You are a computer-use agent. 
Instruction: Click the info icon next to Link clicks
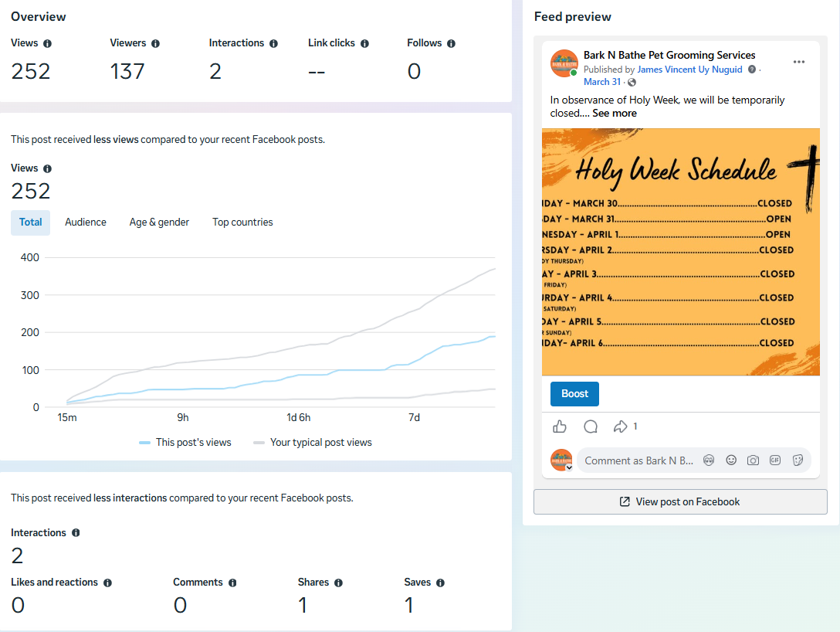(364, 43)
